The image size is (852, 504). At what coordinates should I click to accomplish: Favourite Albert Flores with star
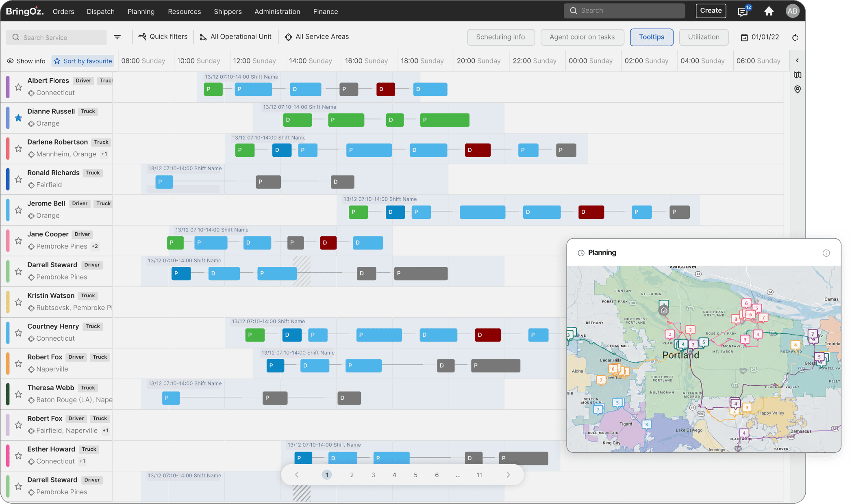(x=18, y=87)
